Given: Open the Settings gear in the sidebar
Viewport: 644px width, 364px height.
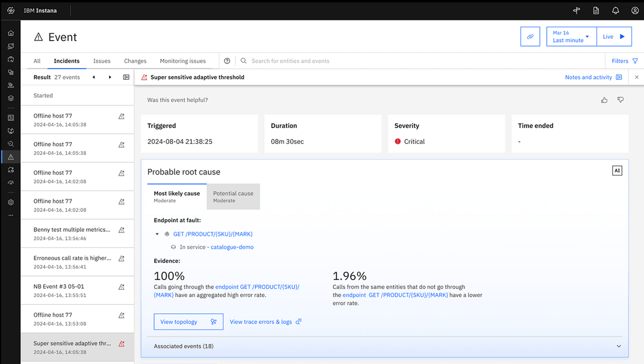Looking at the screenshot, I should tap(11, 202).
